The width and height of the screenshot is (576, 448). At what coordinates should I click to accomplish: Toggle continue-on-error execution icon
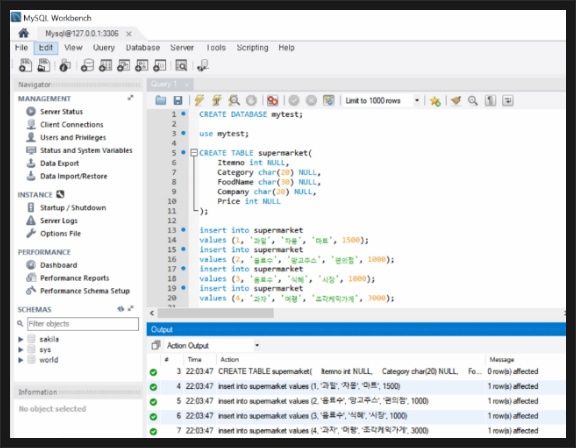(x=273, y=100)
